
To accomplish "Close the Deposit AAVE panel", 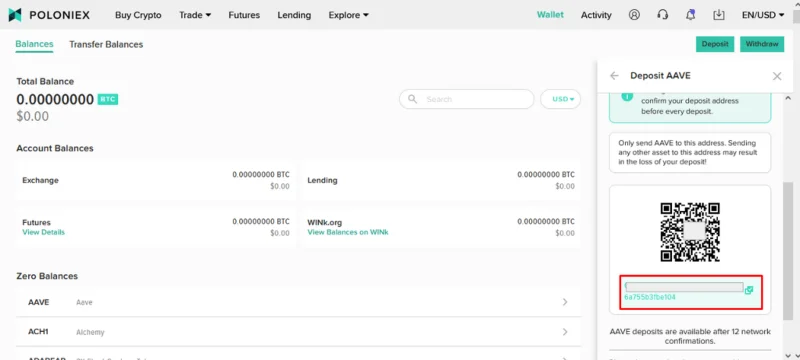I will 777,76.
